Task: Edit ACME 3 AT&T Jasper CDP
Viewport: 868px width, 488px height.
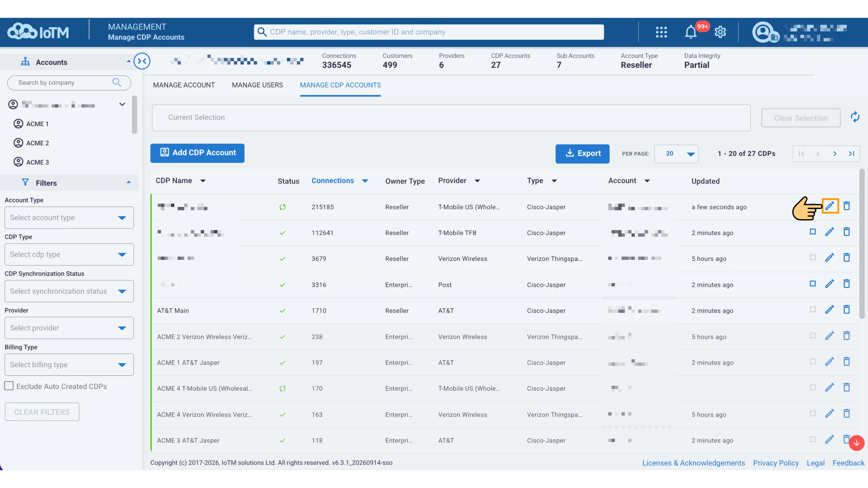Action: click(829, 439)
